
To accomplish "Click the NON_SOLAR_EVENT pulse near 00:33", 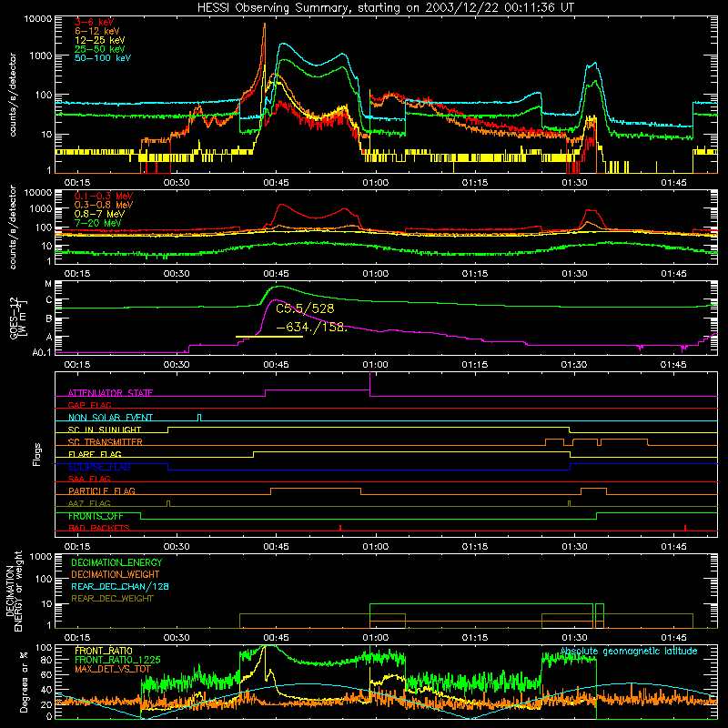I will click(199, 417).
